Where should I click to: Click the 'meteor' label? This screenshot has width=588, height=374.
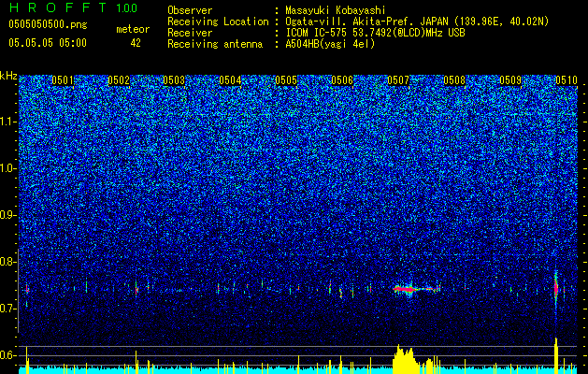[133, 29]
